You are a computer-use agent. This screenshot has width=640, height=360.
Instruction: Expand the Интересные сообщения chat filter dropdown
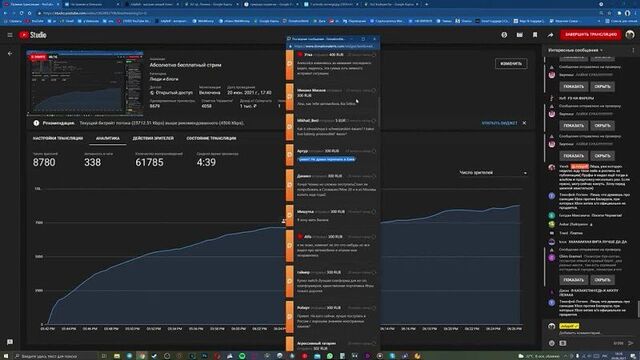[x=576, y=50]
